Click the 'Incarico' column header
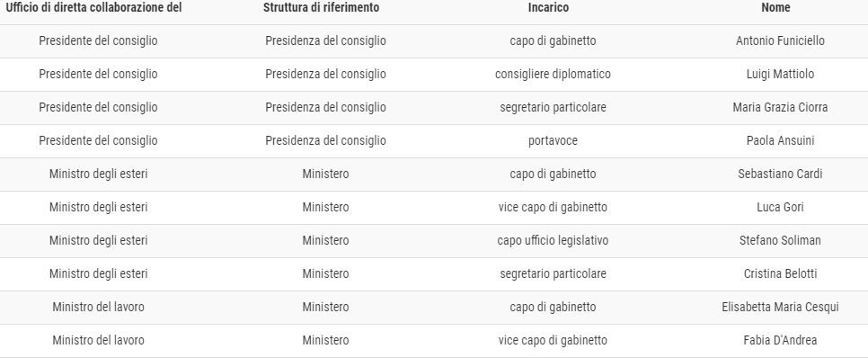 548,8
